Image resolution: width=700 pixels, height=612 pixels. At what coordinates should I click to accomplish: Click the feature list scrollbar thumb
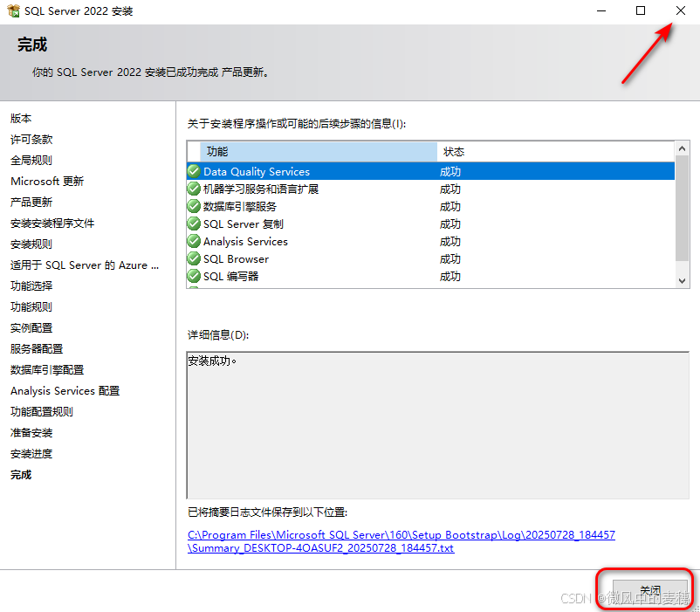(682, 208)
